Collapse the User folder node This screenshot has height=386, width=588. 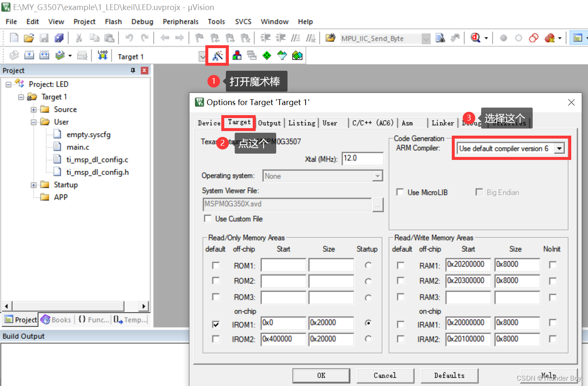pyautogui.click(x=34, y=122)
